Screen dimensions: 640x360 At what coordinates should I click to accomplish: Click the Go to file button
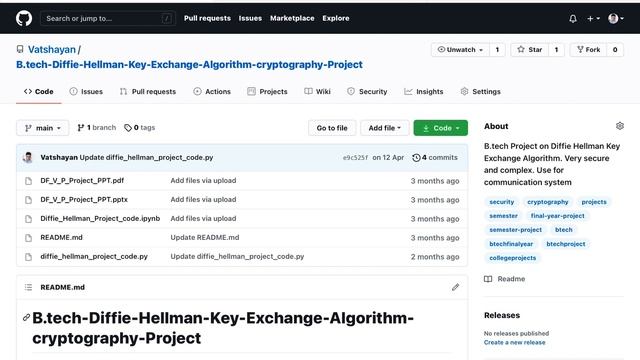[332, 128]
